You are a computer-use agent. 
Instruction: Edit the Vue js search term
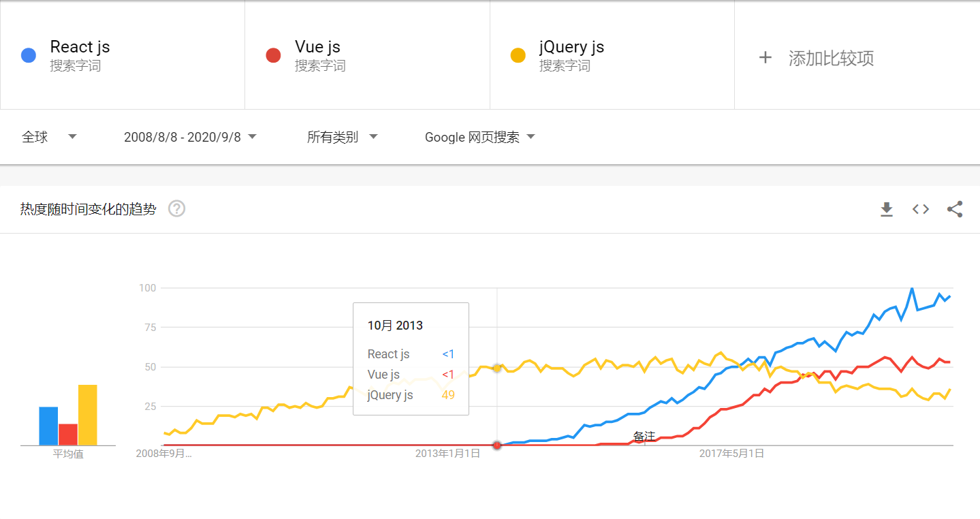(317, 47)
